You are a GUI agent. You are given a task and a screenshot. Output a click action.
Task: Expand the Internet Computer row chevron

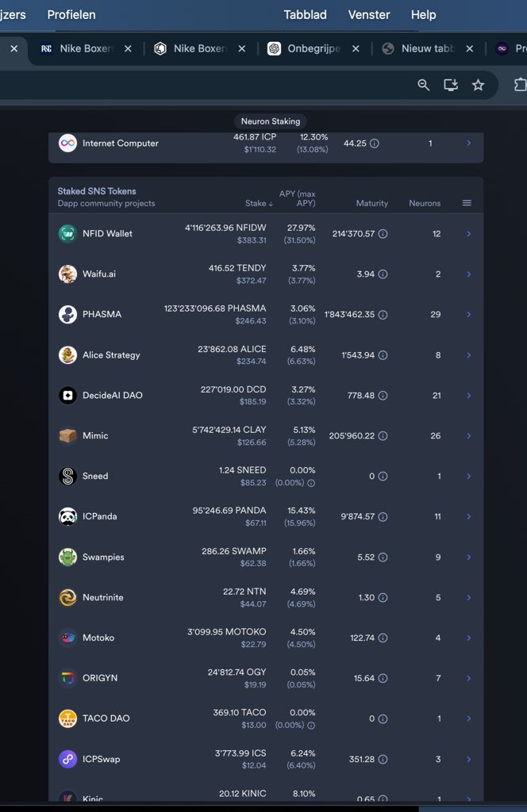(468, 143)
